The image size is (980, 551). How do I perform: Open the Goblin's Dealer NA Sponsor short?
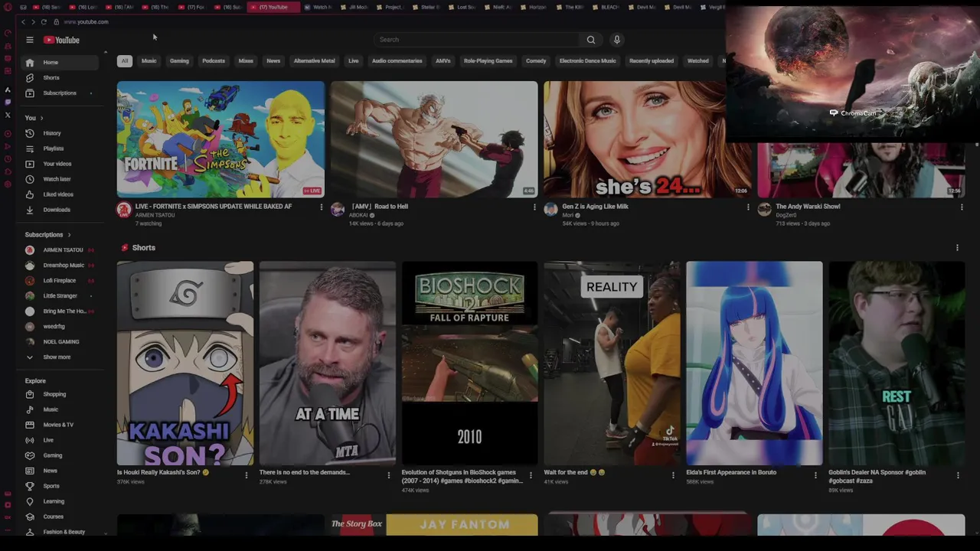pyautogui.click(x=897, y=364)
